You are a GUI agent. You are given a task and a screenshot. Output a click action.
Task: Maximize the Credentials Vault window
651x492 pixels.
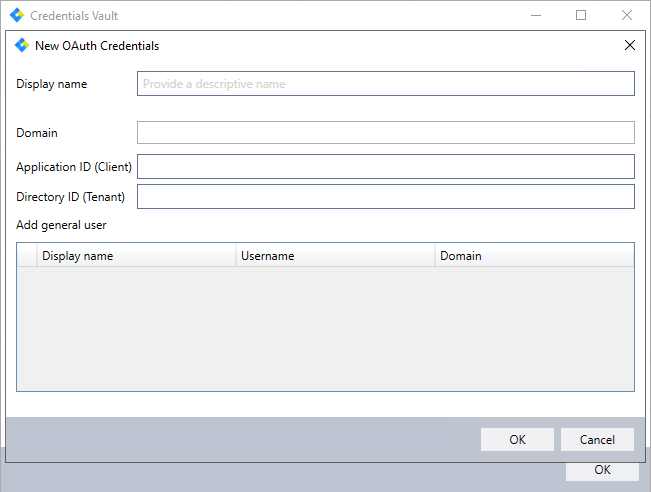581,16
